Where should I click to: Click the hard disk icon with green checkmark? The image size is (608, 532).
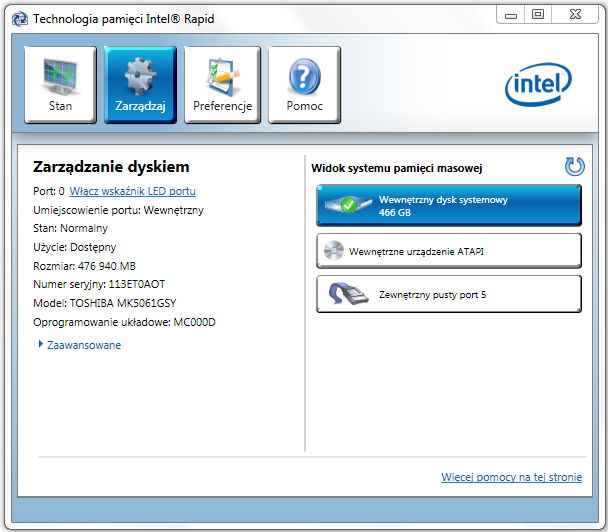coord(348,204)
